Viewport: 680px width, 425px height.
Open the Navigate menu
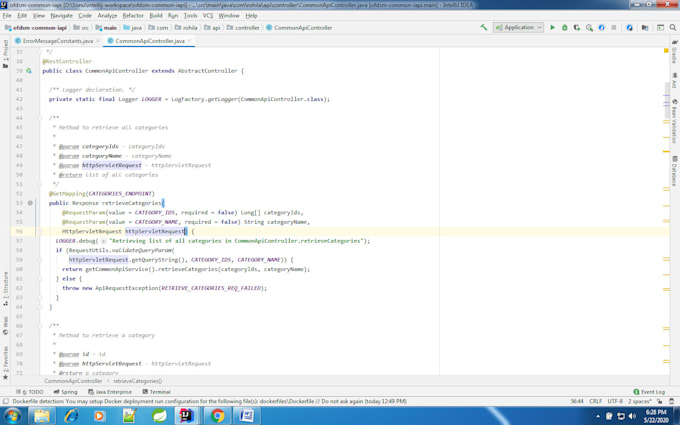pyautogui.click(x=61, y=16)
